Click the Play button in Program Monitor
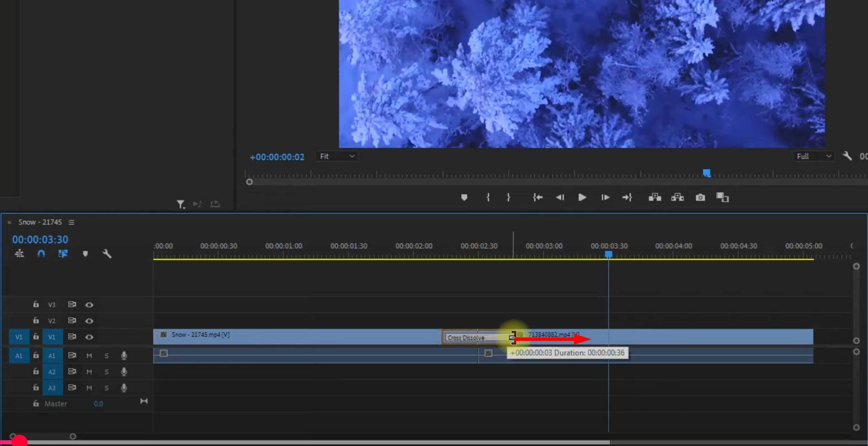868x446 pixels. pyautogui.click(x=582, y=198)
